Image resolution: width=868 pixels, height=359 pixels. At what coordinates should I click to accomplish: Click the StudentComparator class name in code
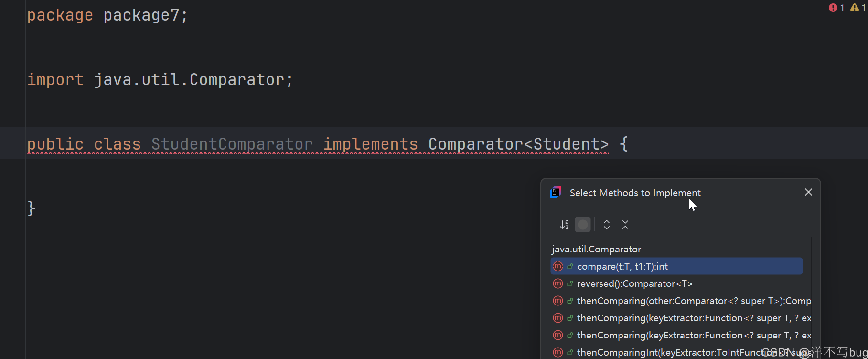[232, 144]
